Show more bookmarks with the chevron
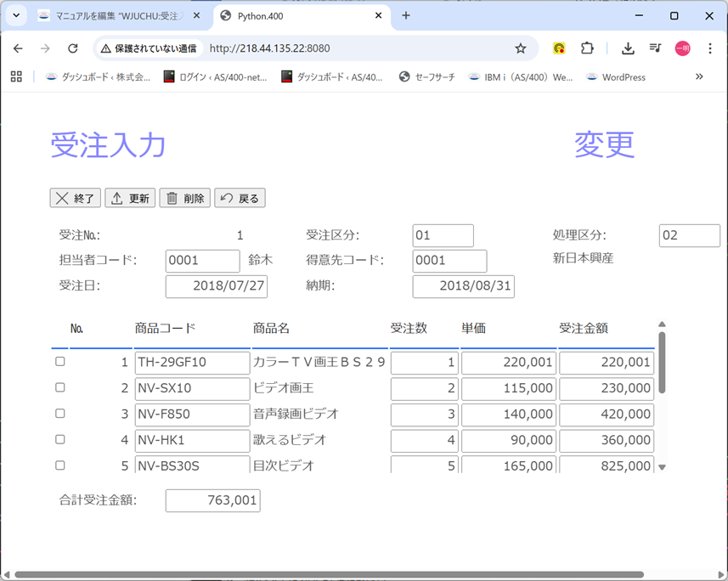This screenshot has height=581, width=728. pyautogui.click(x=699, y=76)
